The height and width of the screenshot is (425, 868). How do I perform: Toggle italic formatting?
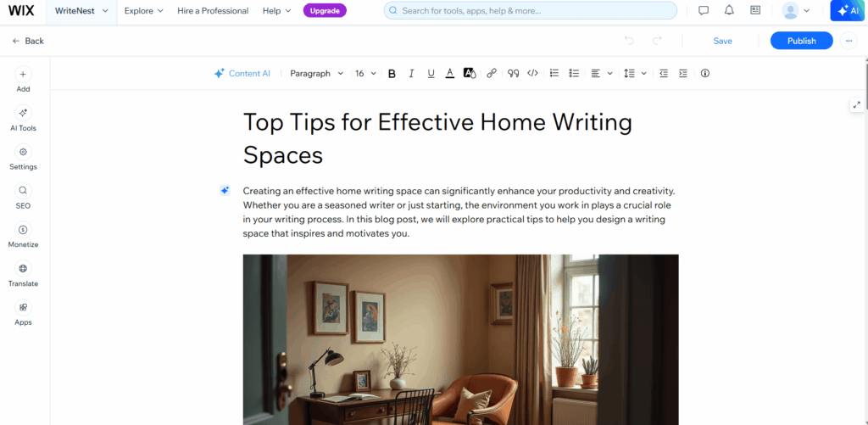click(x=411, y=73)
